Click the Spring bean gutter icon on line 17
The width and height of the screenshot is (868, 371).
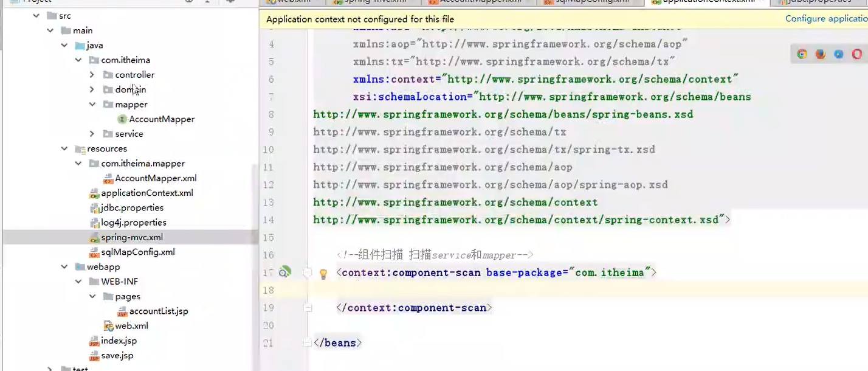pyautogui.click(x=284, y=272)
